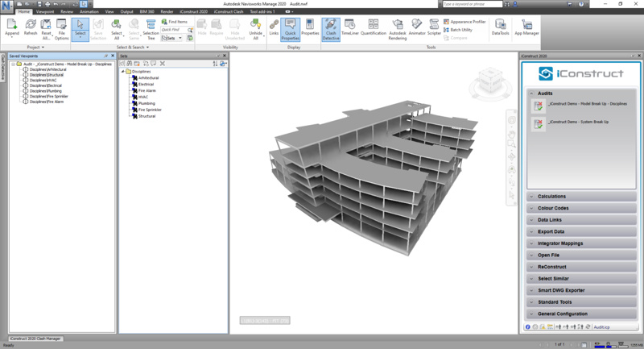Open the iConstruct 2020 ribbon tab
Image resolution: width=644 pixels, height=349 pixels.
click(193, 11)
